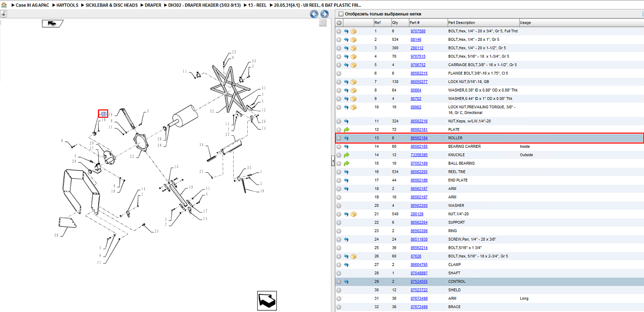
Task: Click the blue arrow icon for ROLLER row
Action: (x=346, y=138)
